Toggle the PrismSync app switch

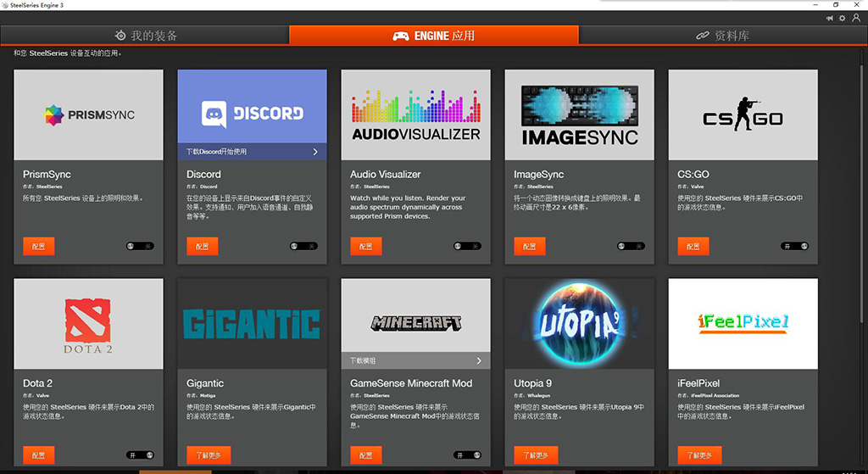point(139,246)
